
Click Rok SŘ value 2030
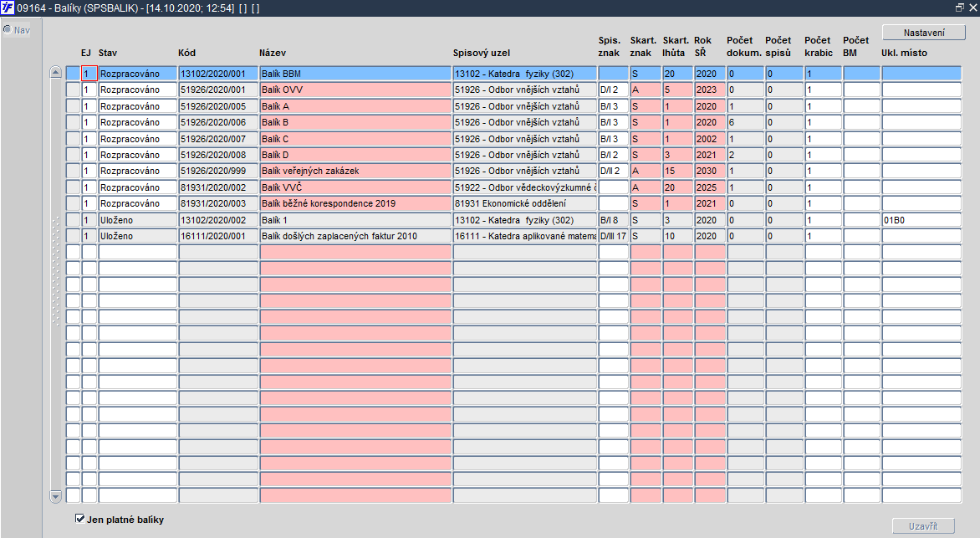click(709, 171)
